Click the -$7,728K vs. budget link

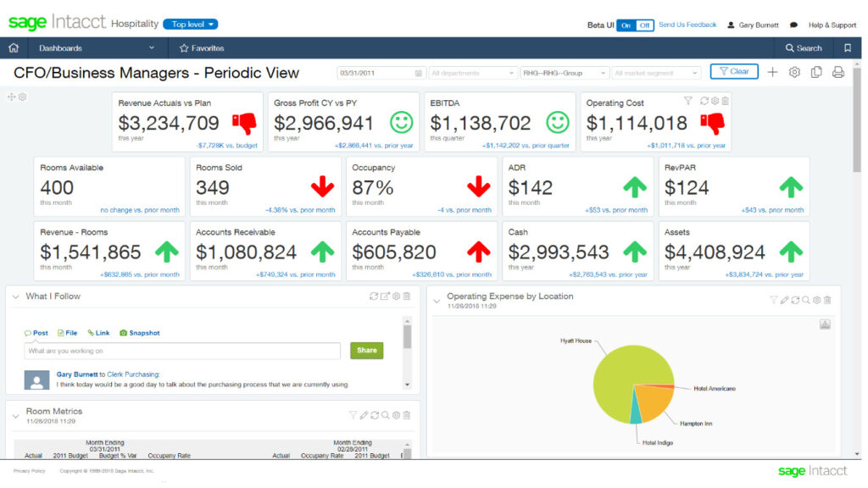point(226,146)
